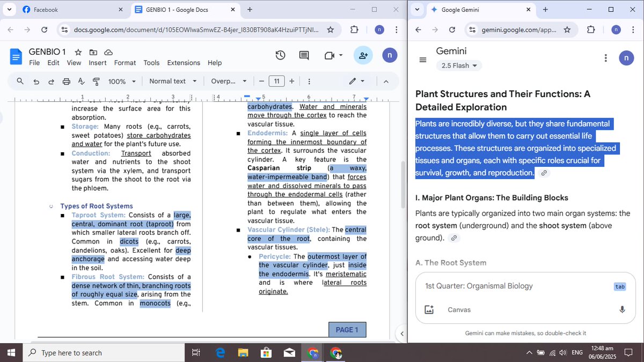Select the Canvas button in Gemini
This screenshot has width=644, height=362.
tap(459, 309)
